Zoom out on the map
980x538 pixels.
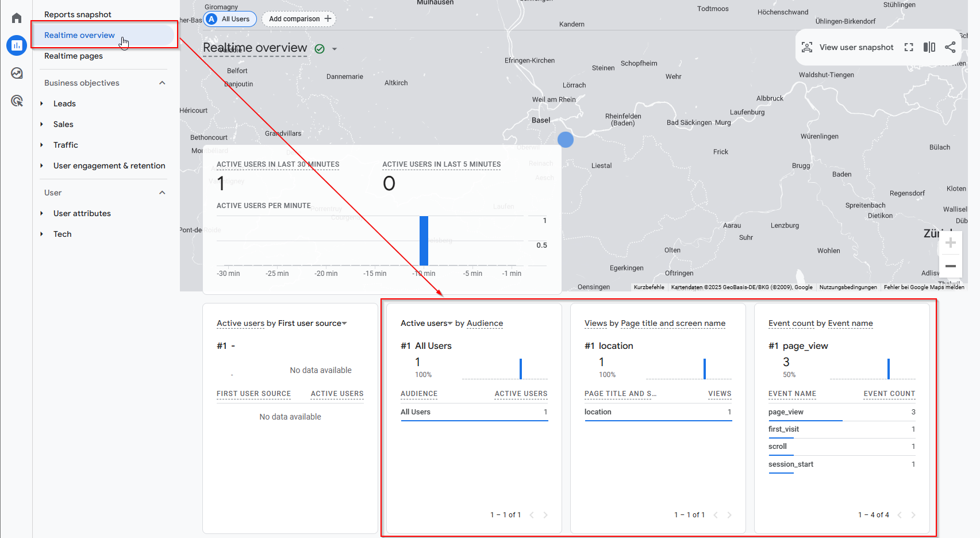[x=951, y=266]
